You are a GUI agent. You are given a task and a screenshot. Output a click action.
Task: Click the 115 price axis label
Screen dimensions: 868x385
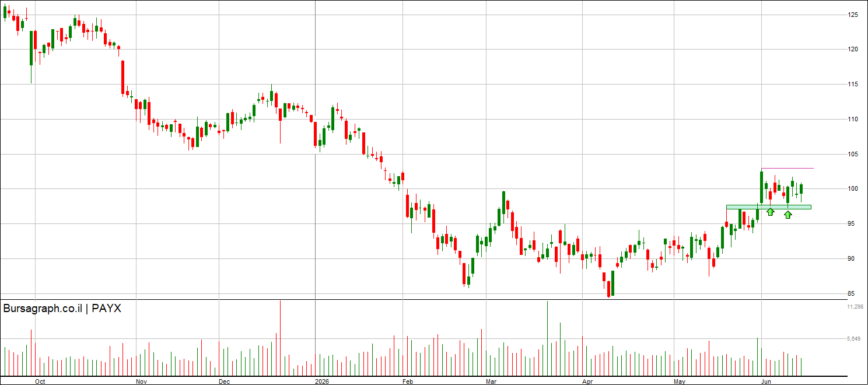tap(853, 85)
